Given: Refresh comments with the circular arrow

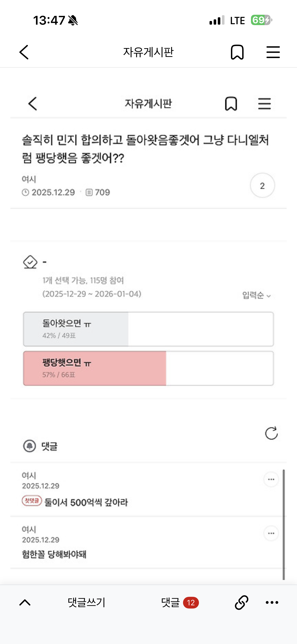Looking at the screenshot, I should [x=271, y=433].
